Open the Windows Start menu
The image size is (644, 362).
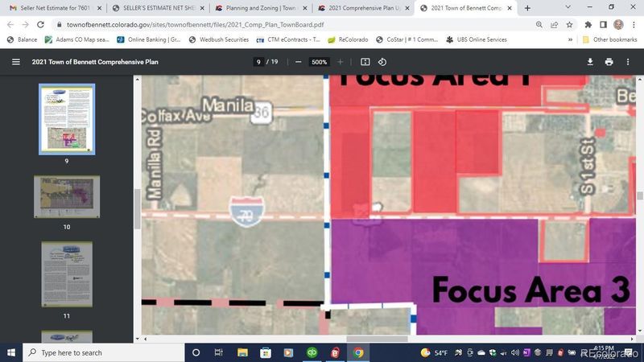11,352
